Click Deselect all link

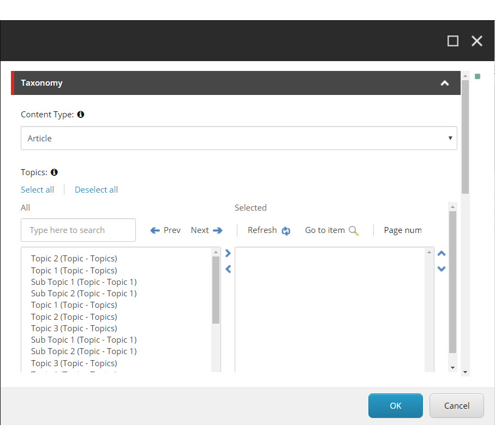[x=96, y=190]
